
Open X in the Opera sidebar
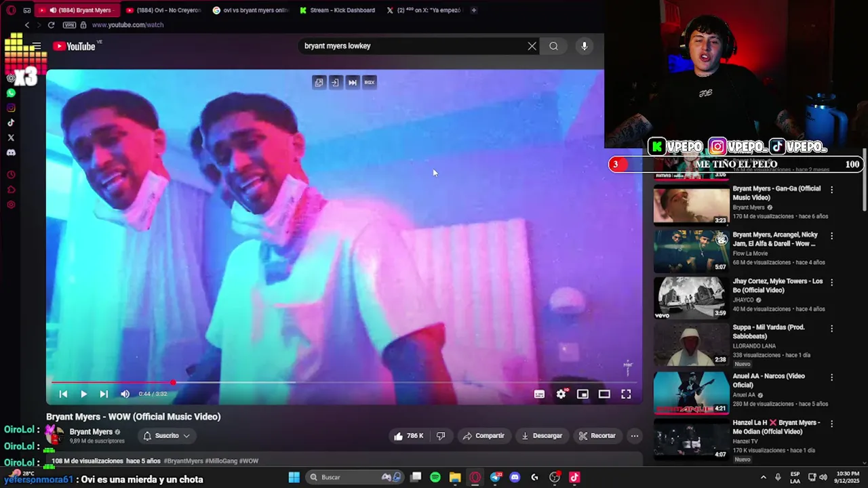[x=11, y=138]
